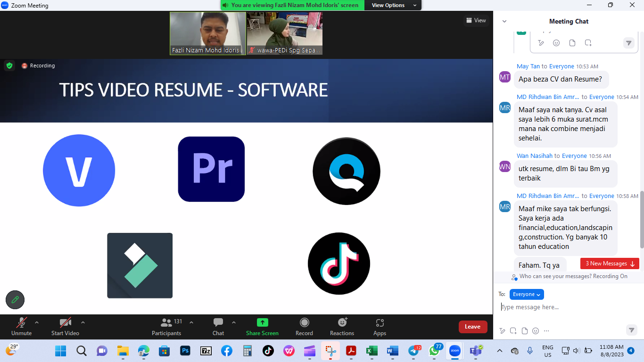Open emoji picker in chat composer

(x=536, y=331)
